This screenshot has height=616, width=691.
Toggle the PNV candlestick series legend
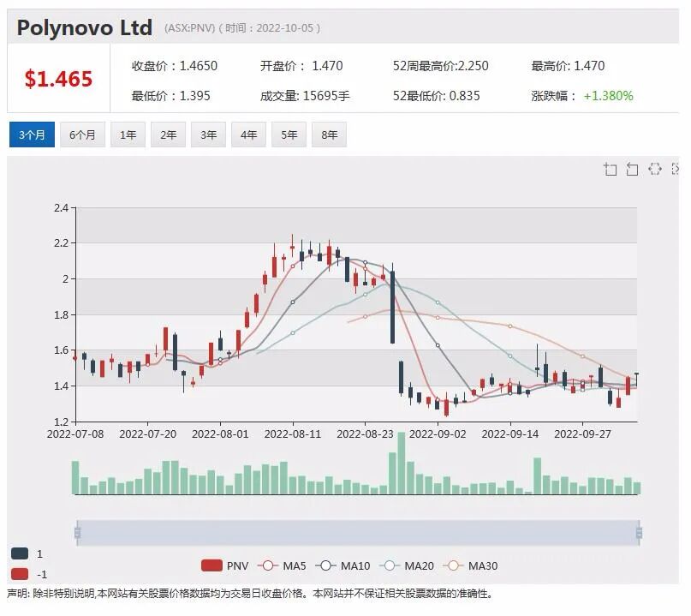tap(224, 565)
